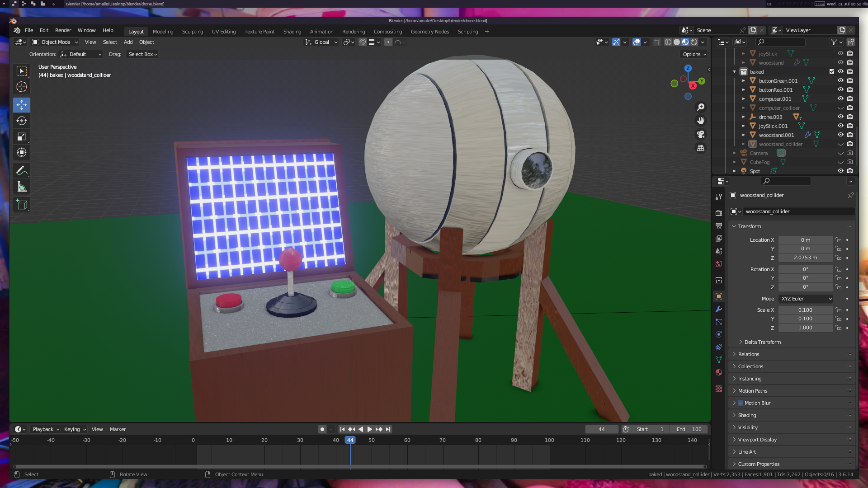Toggle the baked collection checkbox
Viewport: 868px width, 488px height.
(x=832, y=71)
